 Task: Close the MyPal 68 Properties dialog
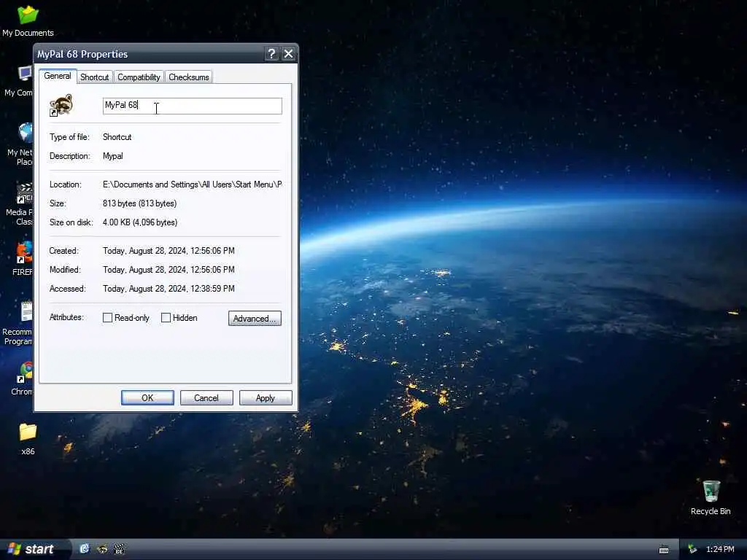pos(288,54)
